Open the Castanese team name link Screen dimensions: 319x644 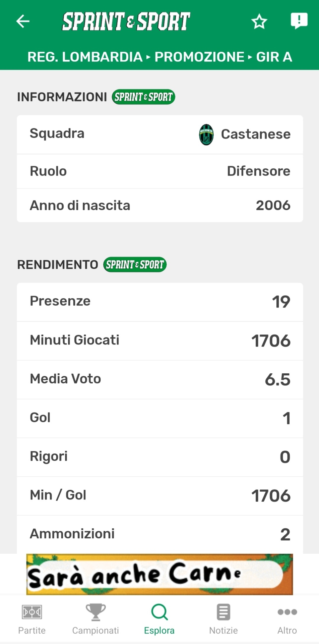(256, 134)
